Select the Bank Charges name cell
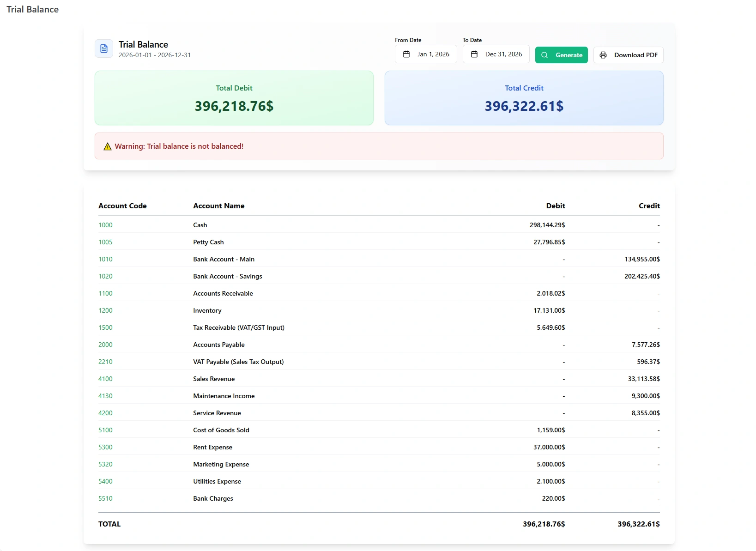The image size is (756, 551). [x=213, y=498]
